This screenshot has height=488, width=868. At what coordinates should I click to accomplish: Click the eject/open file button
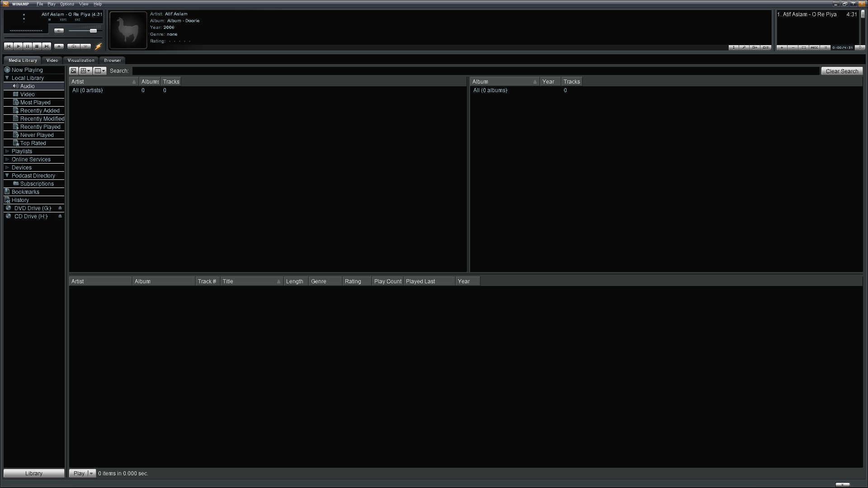(59, 46)
